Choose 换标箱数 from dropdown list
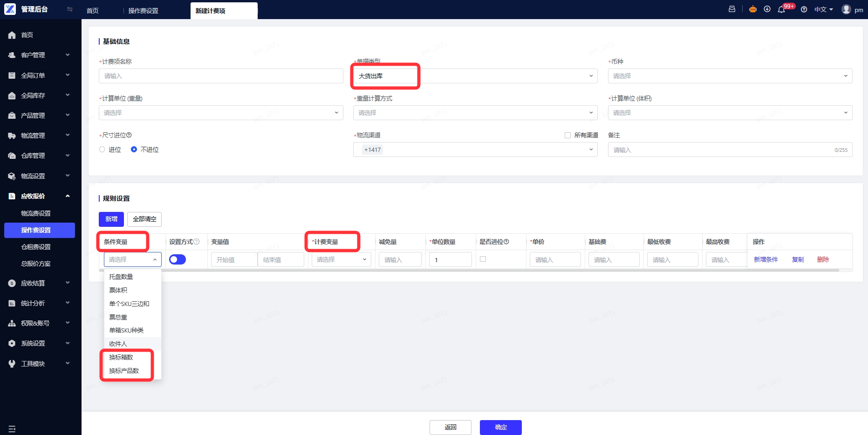The image size is (868, 435). (121, 357)
